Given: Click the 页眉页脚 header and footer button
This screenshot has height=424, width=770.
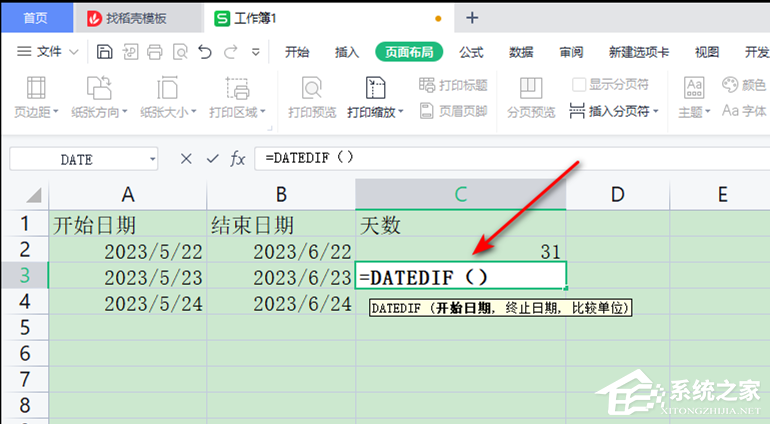Looking at the screenshot, I should (x=453, y=111).
